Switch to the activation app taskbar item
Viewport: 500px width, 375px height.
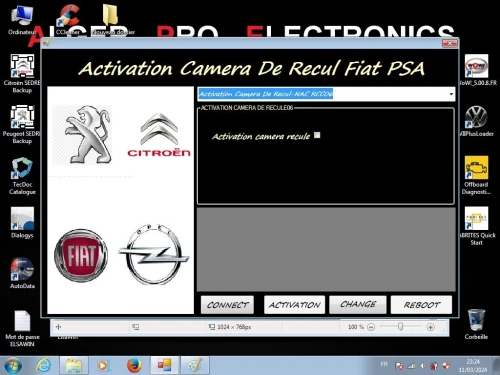click(x=165, y=365)
